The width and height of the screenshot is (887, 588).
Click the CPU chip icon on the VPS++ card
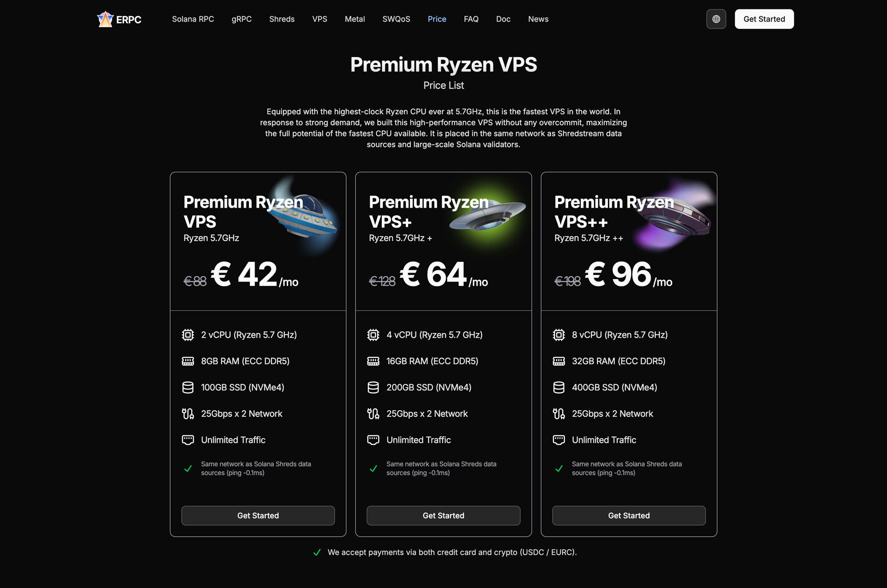[x=558, y=335]
